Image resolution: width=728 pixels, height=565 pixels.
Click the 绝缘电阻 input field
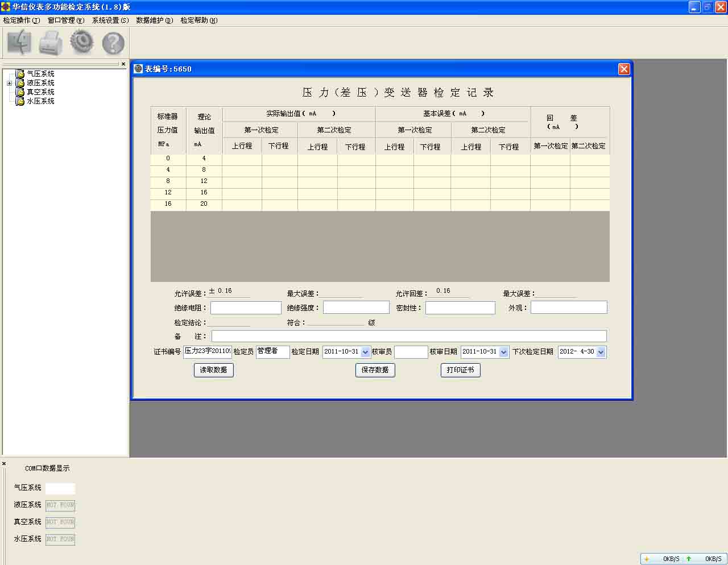tap(246, 308)
